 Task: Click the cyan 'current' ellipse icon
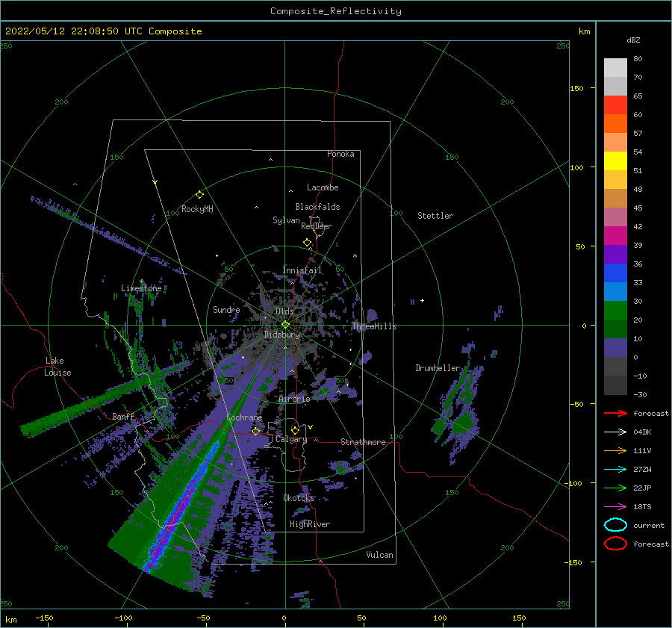click(x=615, y=525)
